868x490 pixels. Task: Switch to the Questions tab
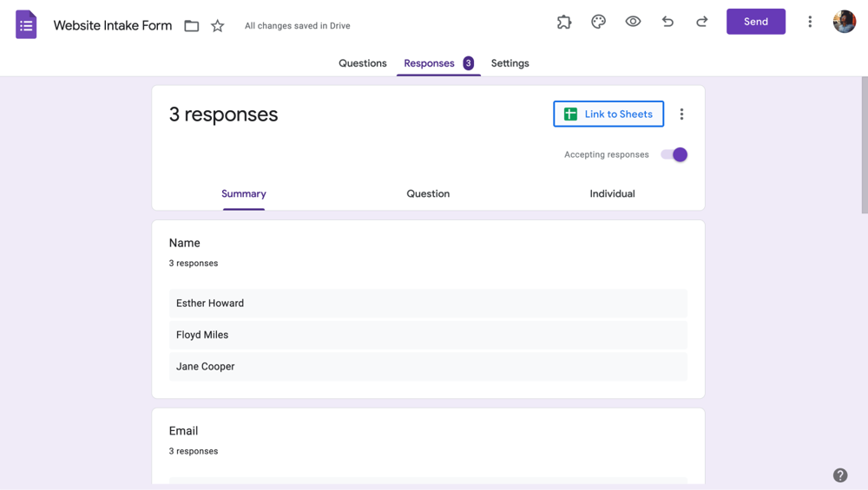(x=363, y=63)
